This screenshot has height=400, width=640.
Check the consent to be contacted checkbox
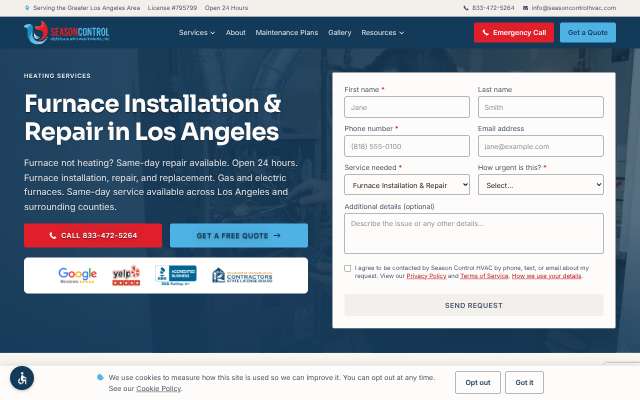tap(347, 268)
